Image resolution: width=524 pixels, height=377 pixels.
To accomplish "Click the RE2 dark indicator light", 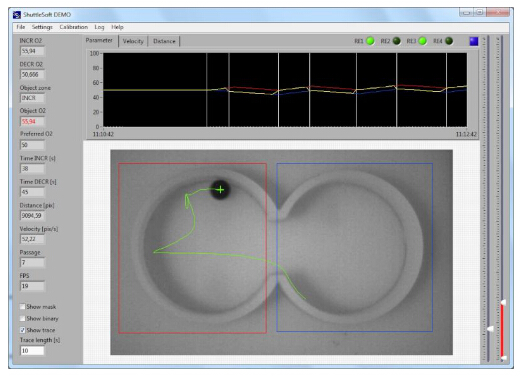I will point(397,41).
